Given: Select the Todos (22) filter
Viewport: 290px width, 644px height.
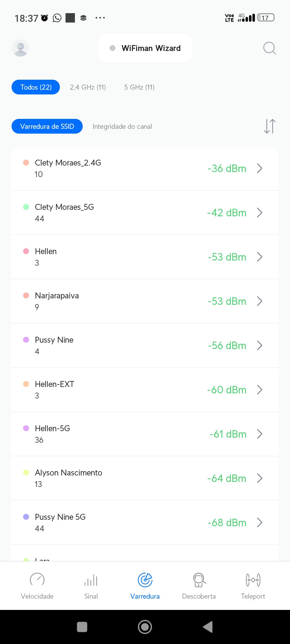Looking at the screenshot, I should pyautogui.click(x=36, y=87).
